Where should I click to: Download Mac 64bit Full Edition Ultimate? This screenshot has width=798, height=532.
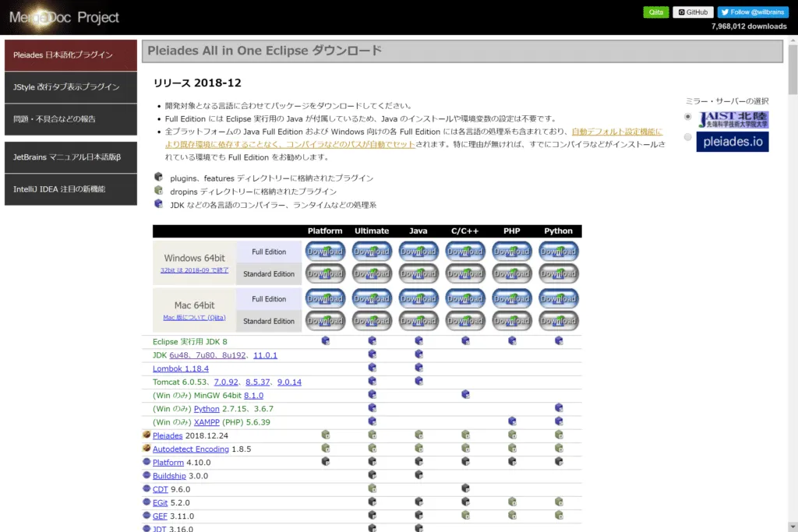372,298
